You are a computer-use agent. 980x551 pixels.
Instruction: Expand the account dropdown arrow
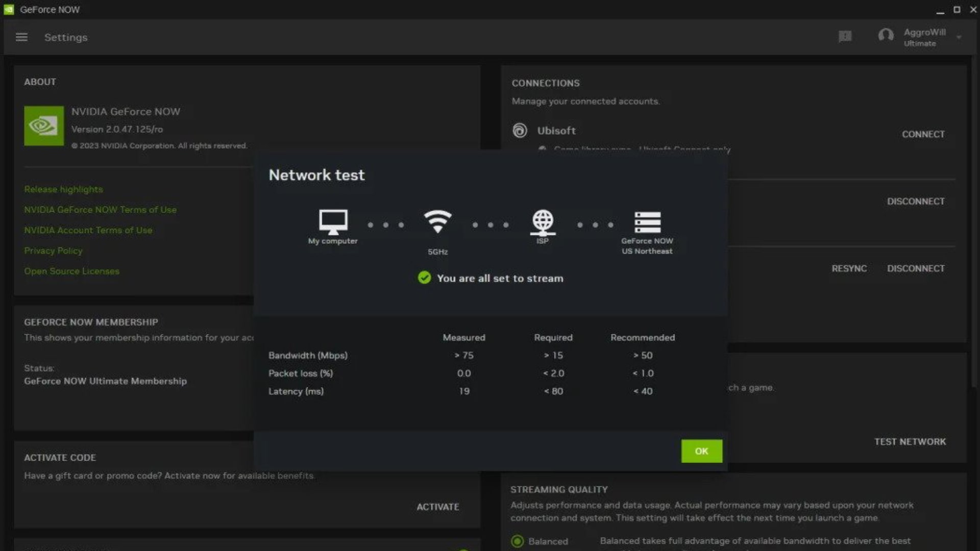(x=959, y=37)
